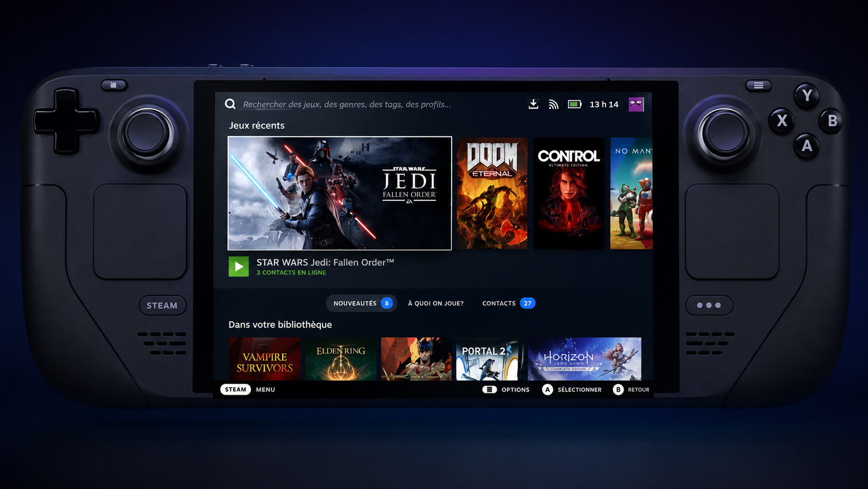Click the battery status icon
Screen dimensions: 868x489
(x=574, y=104)
